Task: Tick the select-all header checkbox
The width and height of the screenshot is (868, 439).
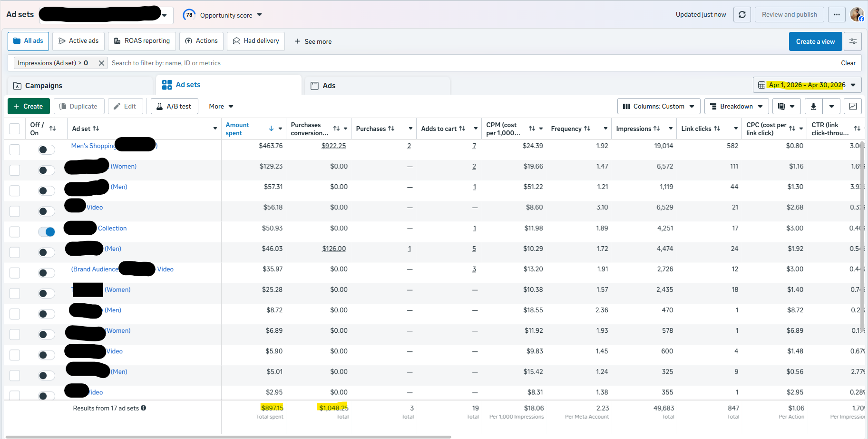Action: [15, 129]
